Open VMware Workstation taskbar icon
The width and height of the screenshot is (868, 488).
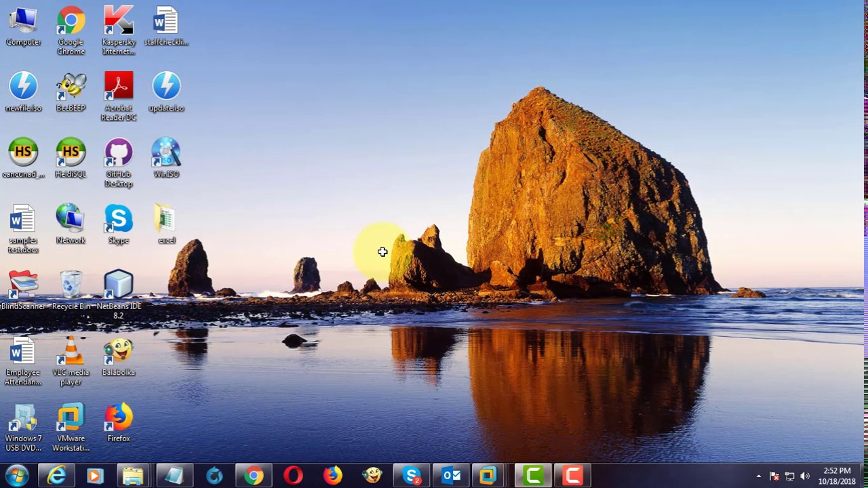490,475
